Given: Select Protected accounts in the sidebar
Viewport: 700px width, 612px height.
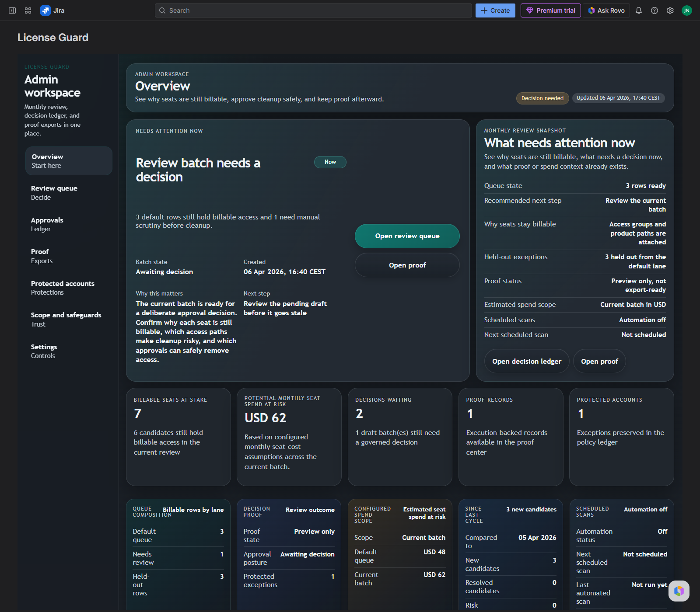Looking at the screenshot, I should tap(63, 287).
